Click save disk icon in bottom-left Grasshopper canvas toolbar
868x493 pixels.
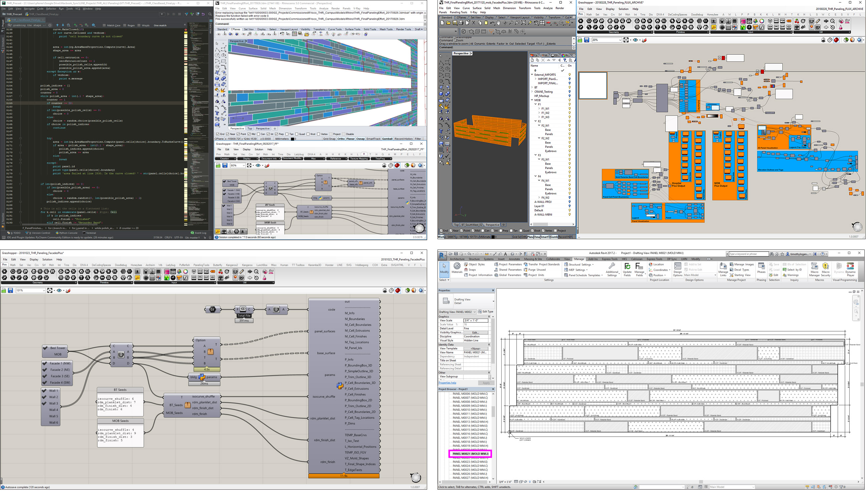point(10,291)
